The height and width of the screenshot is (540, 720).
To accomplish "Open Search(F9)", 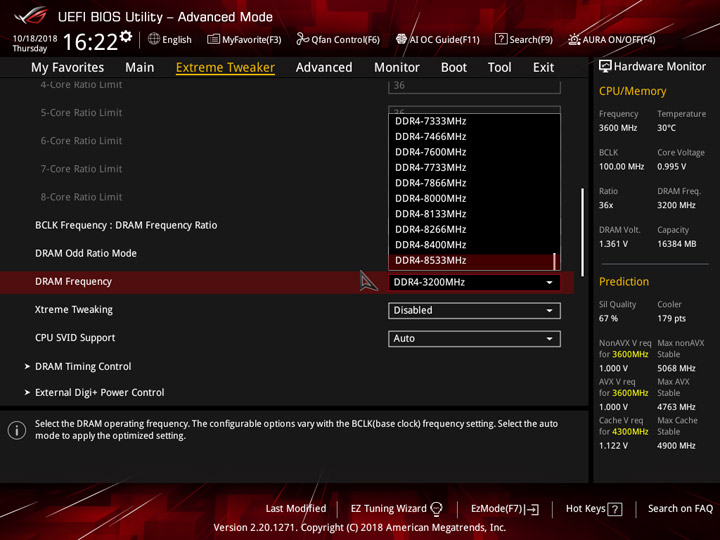I will [524, 39].
